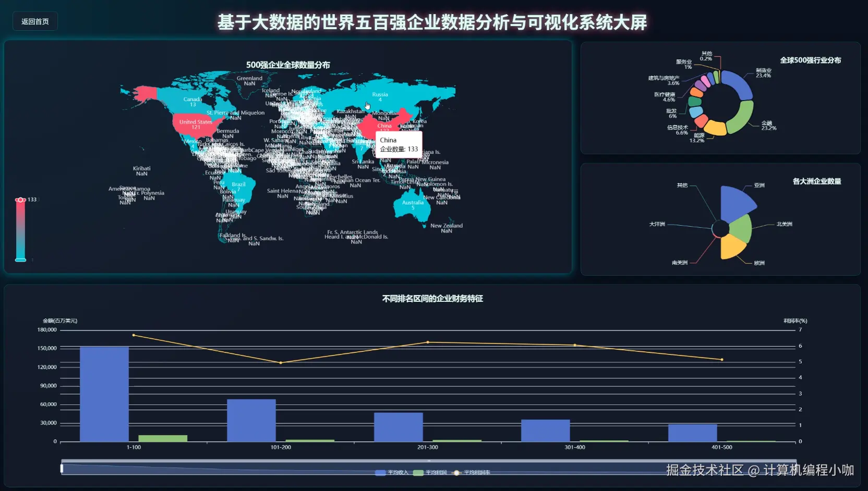Screen dimensions: 868x491
Task: Click the China 企业数量 133 tooltip
Action: pos(399,144)
